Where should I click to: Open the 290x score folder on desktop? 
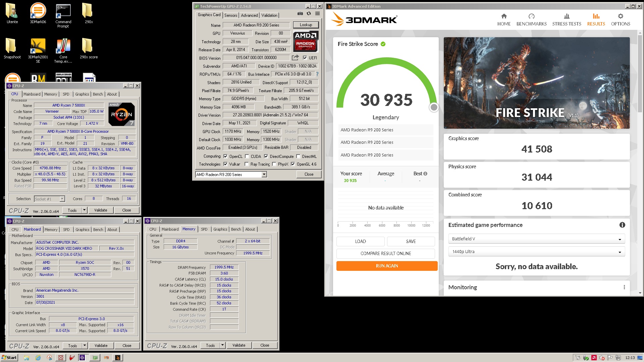click(89, 48)
